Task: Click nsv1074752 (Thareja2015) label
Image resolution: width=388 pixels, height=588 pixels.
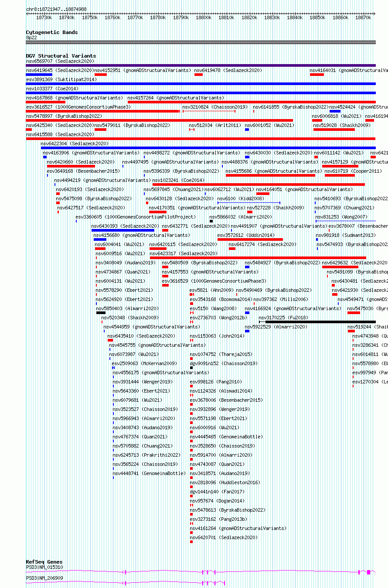Action: 221,354
